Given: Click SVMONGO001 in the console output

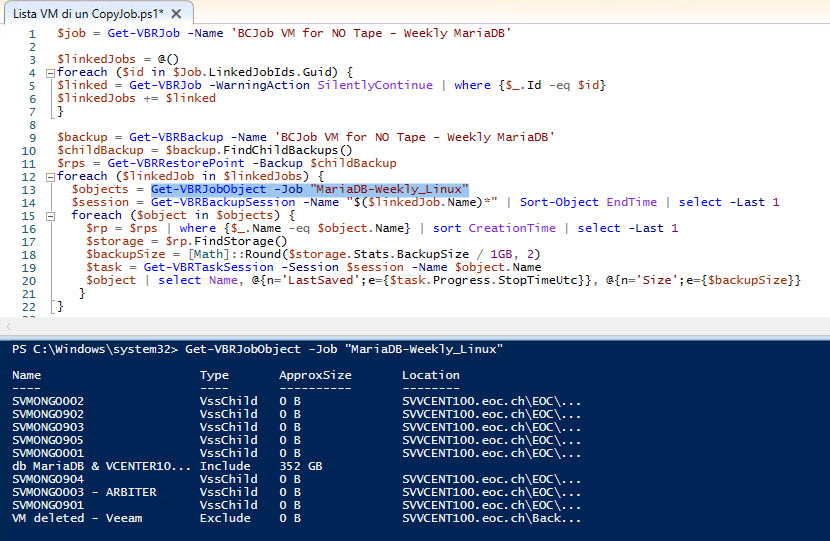Looking at the screenshot, I should (48, 453).
